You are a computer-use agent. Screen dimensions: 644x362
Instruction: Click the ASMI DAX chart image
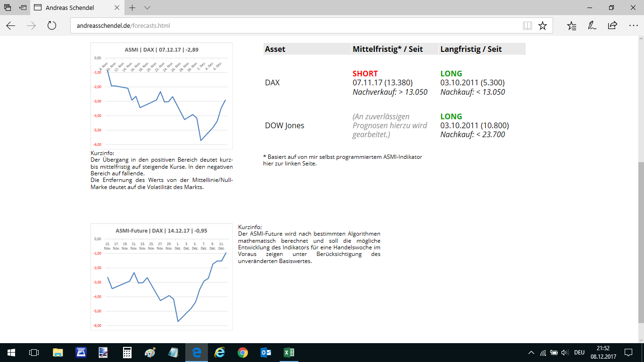pyautogui.click(x=161, y=96)
